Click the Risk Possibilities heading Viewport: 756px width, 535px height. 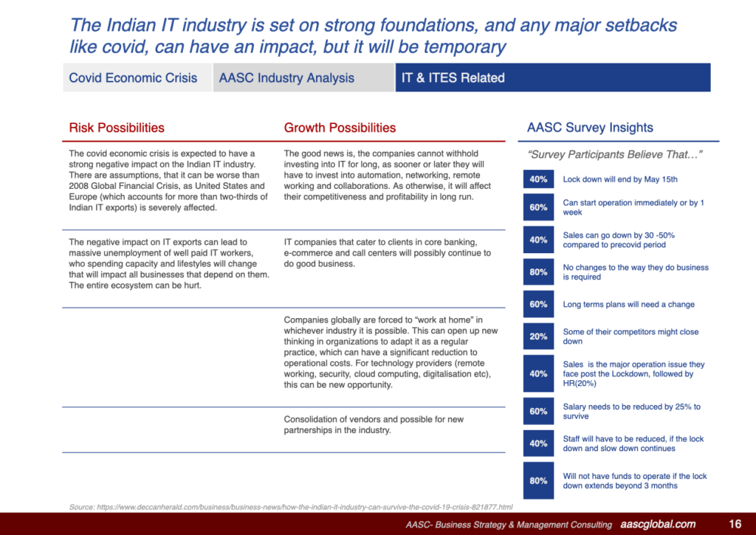pos(117,128)
